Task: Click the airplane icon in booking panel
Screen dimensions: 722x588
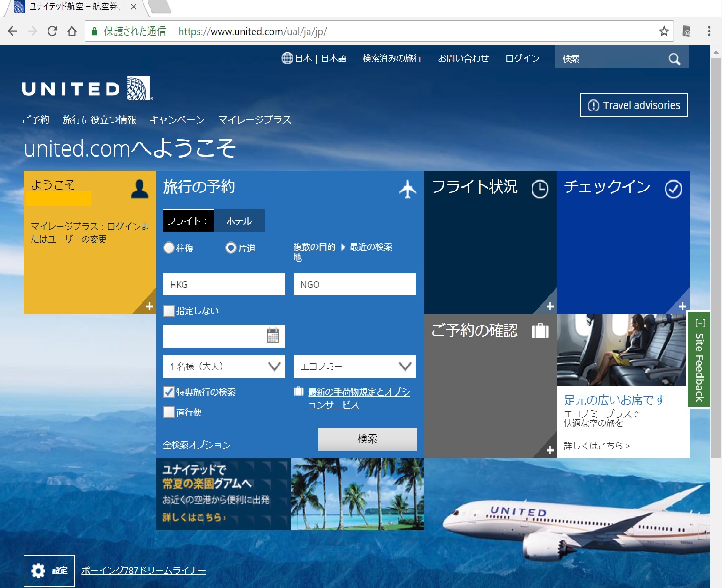Action: (x=407, y=189)
